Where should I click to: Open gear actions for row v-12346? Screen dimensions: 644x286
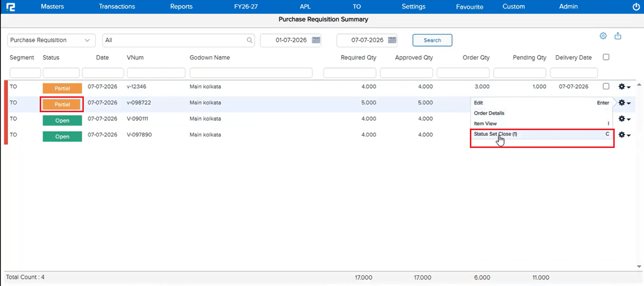click(624, 87)
